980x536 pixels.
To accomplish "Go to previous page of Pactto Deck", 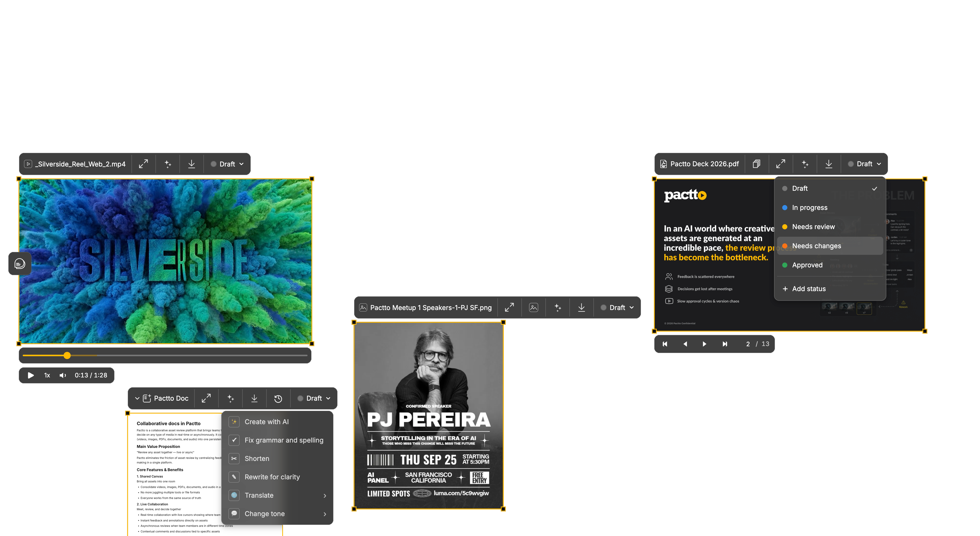I will tap(685, 344).
